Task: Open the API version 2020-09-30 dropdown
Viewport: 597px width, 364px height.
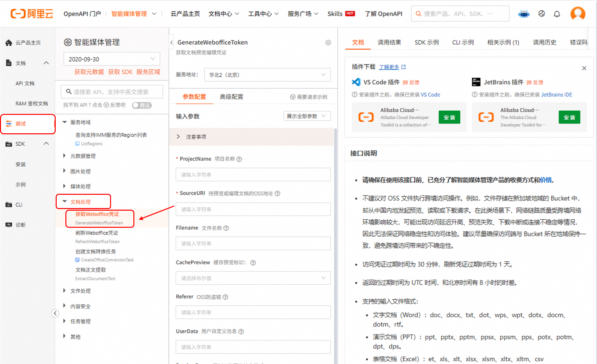Action: [x=112, y=59]
